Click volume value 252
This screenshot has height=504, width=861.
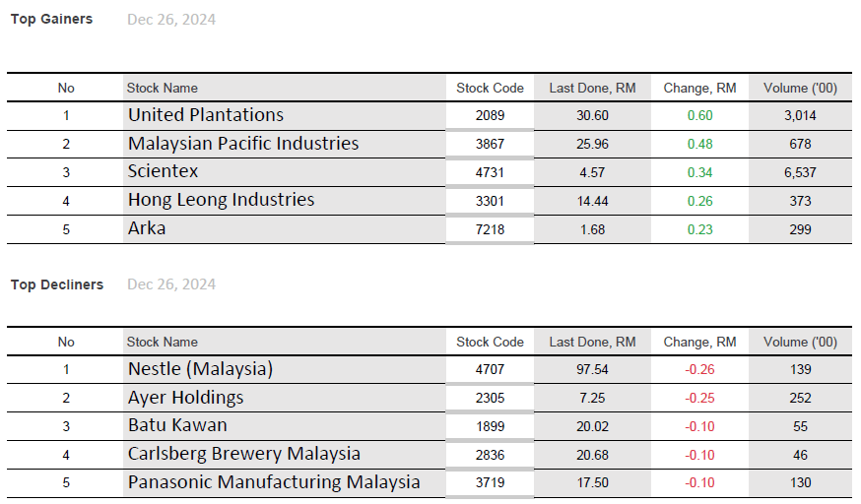coord(800,398)
